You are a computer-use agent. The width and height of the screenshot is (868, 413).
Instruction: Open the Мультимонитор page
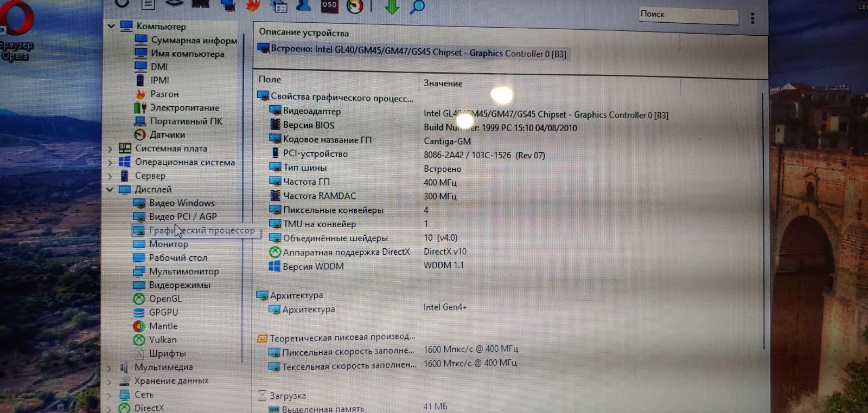176,271
